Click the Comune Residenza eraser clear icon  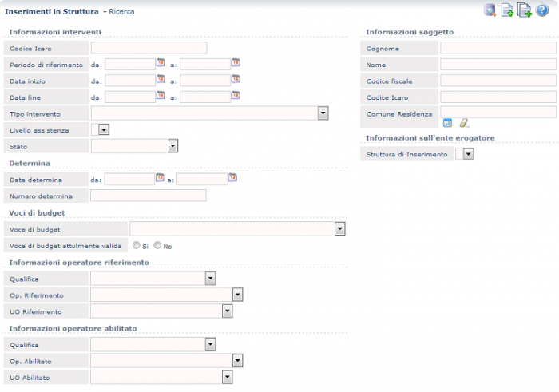click(x=464, y=123)
